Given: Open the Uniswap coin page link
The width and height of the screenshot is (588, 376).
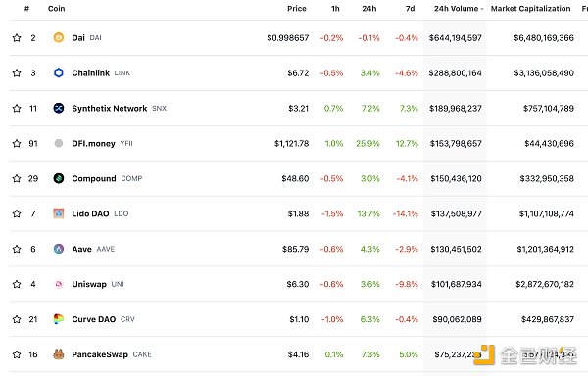Looking at the screenshot, I should click(x=89, y=284).
